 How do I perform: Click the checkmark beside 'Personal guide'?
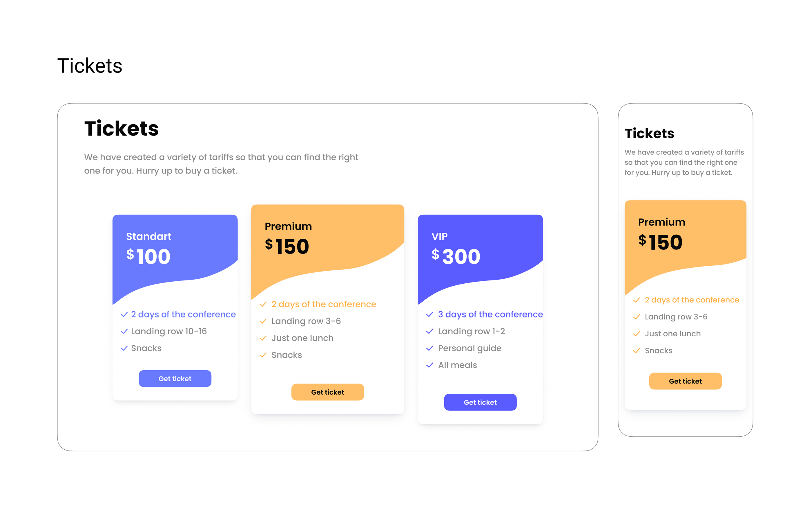click(x=429, y=348)
